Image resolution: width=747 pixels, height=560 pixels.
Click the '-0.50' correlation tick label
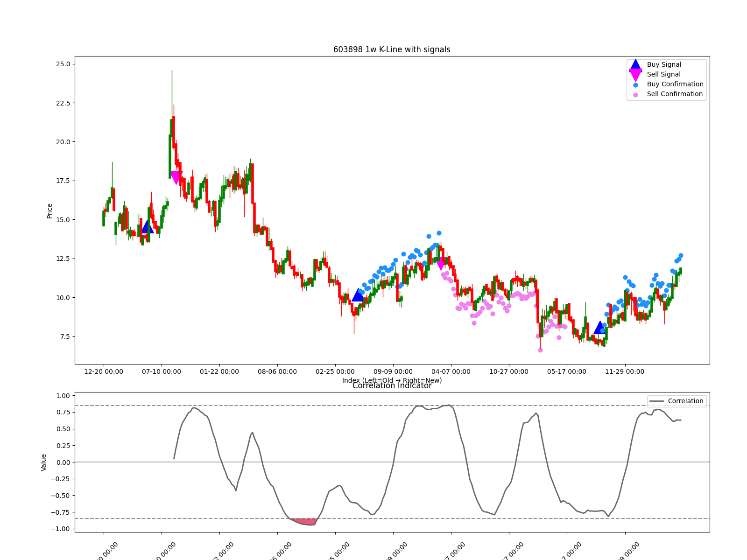pos(60,496)
